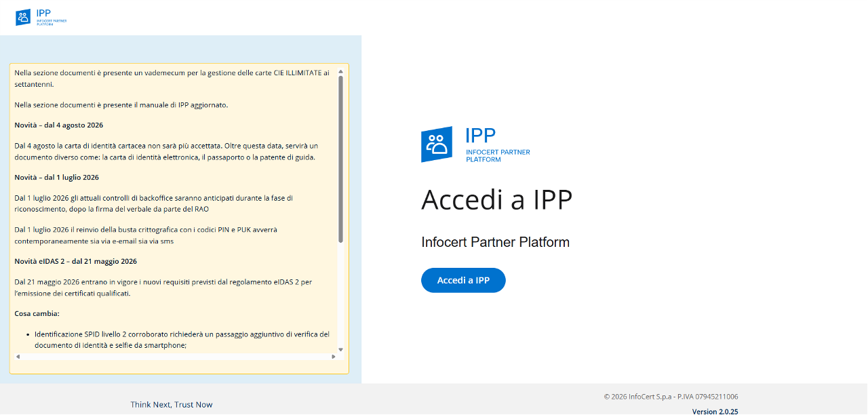Click the 'Accedi a IPP' heading
The image size is (868, 415).
pos(497,200)
